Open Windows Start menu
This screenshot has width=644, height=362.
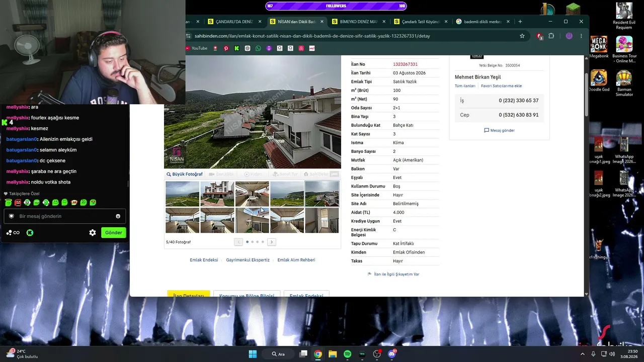click(253, 354)
